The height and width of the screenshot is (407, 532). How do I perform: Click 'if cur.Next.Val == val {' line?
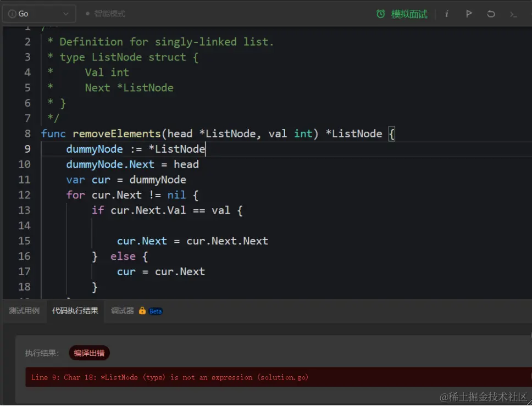pyautogui.click(x=167, y=210)
